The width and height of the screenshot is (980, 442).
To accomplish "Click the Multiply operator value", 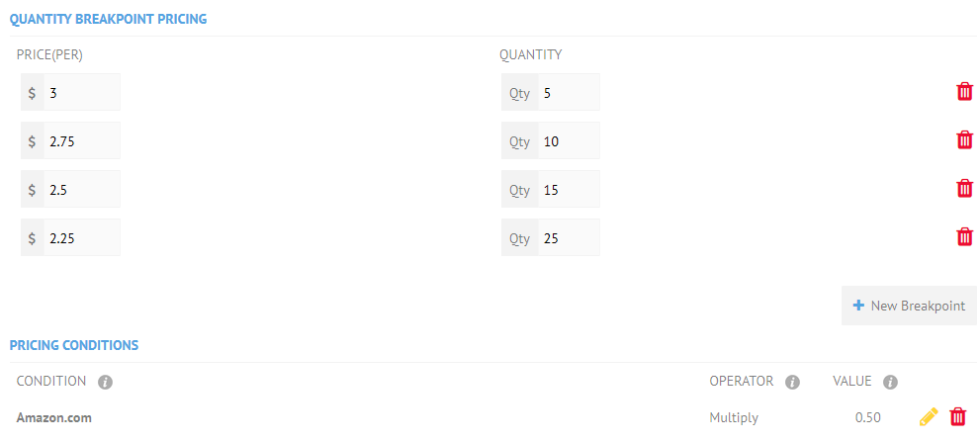I will [734, 417].
